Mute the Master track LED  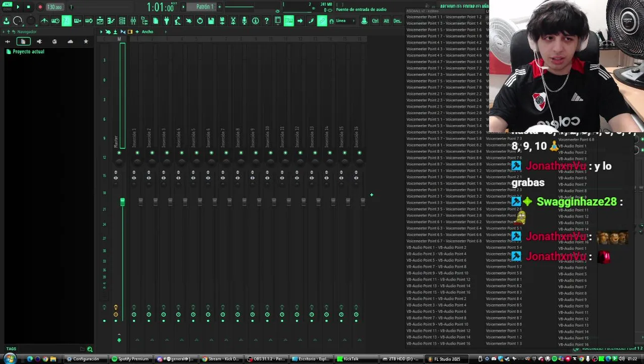click(119, 153)
